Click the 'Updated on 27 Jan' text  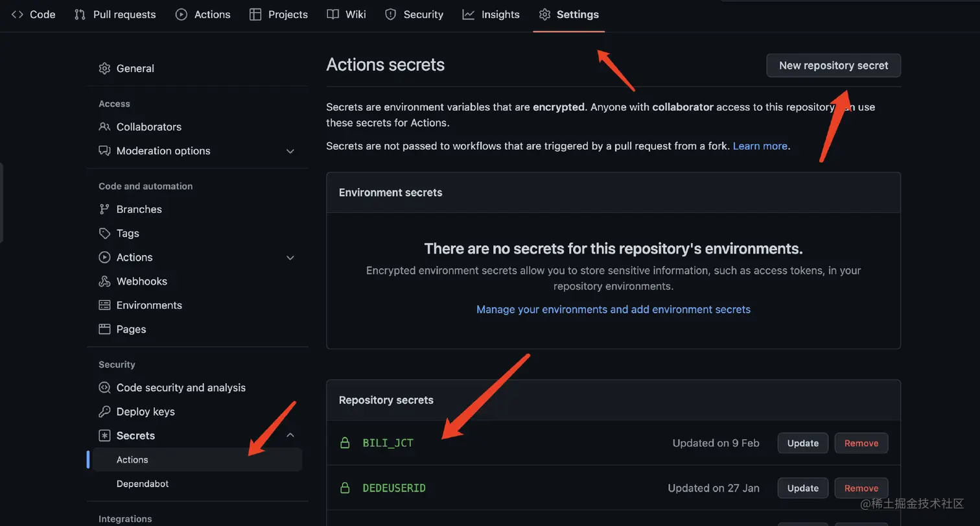714,488
